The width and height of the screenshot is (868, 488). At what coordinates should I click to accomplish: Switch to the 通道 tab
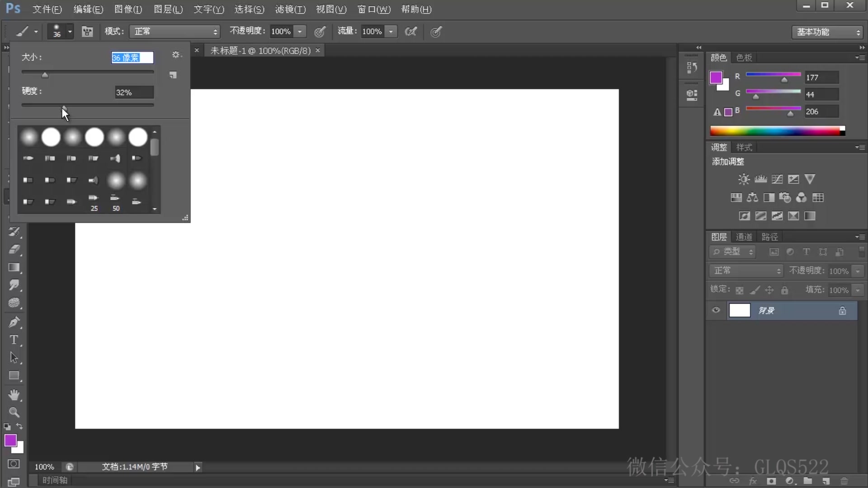click(745, 236)
